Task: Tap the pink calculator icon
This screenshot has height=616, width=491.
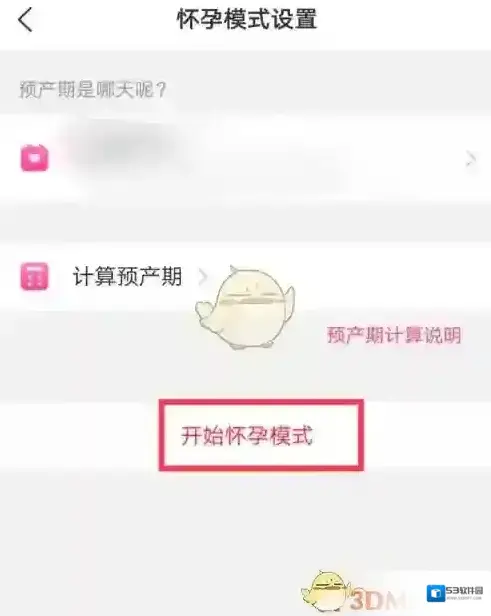Action: tap(35, 276)
